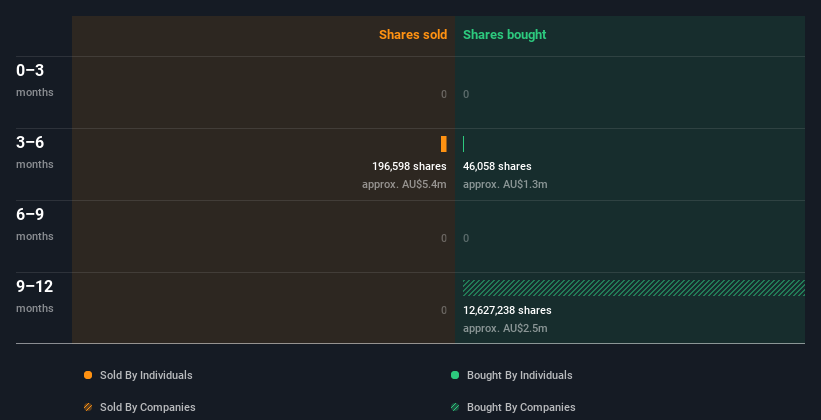The width and height of the screenshot is (821, 420).
Task: Click the approx. AU$5.4m amount
Action: click(x=404, y=184)
